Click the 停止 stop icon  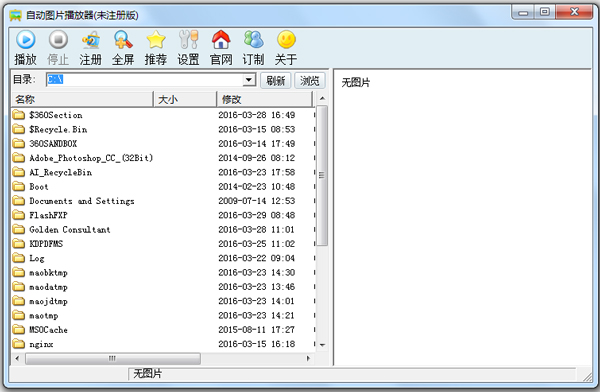click(58, 40)
